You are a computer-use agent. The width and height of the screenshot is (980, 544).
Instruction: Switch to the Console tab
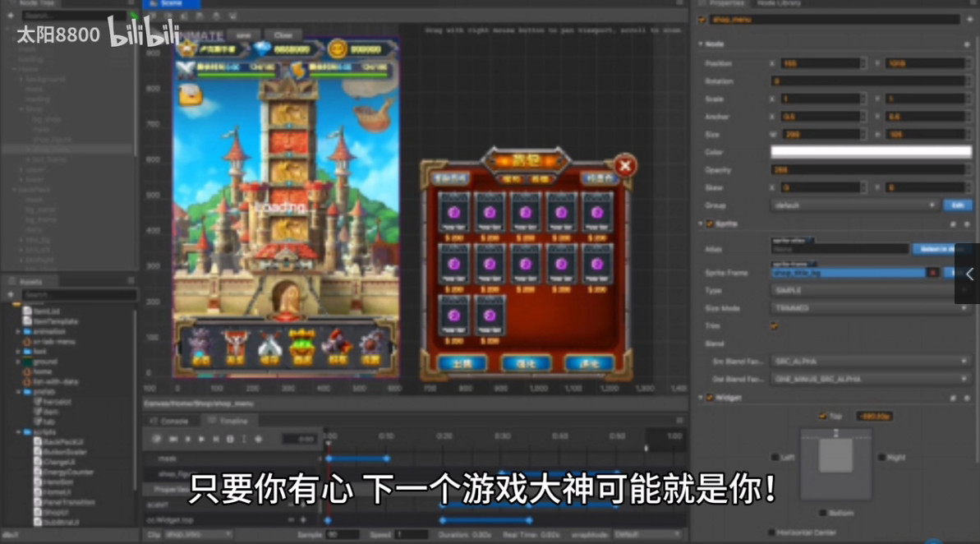tap(169, 421)
